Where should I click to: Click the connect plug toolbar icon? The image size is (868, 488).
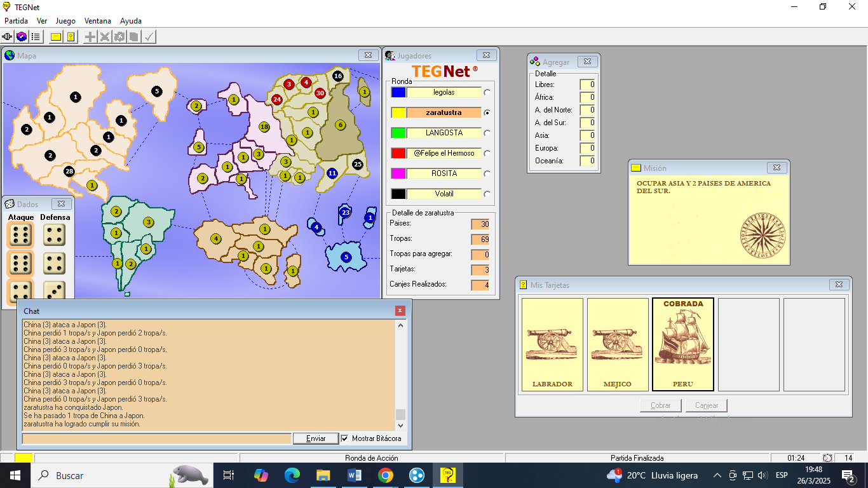point(8,37)
